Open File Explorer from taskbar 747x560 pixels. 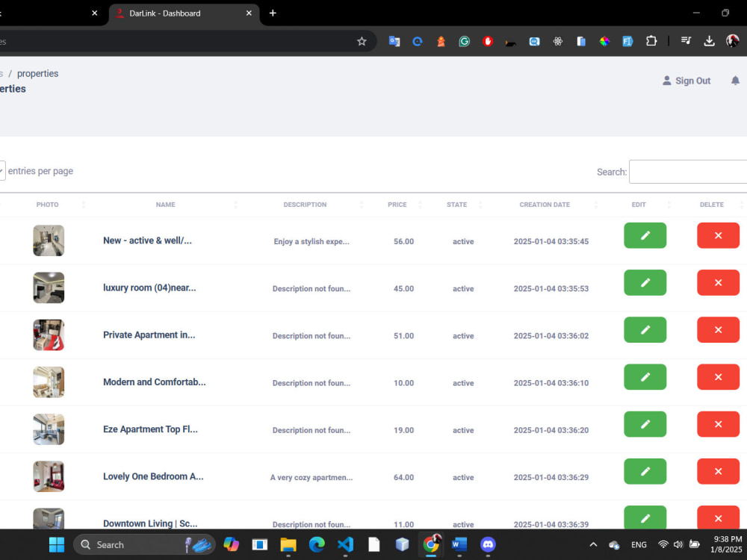[288, 544]
